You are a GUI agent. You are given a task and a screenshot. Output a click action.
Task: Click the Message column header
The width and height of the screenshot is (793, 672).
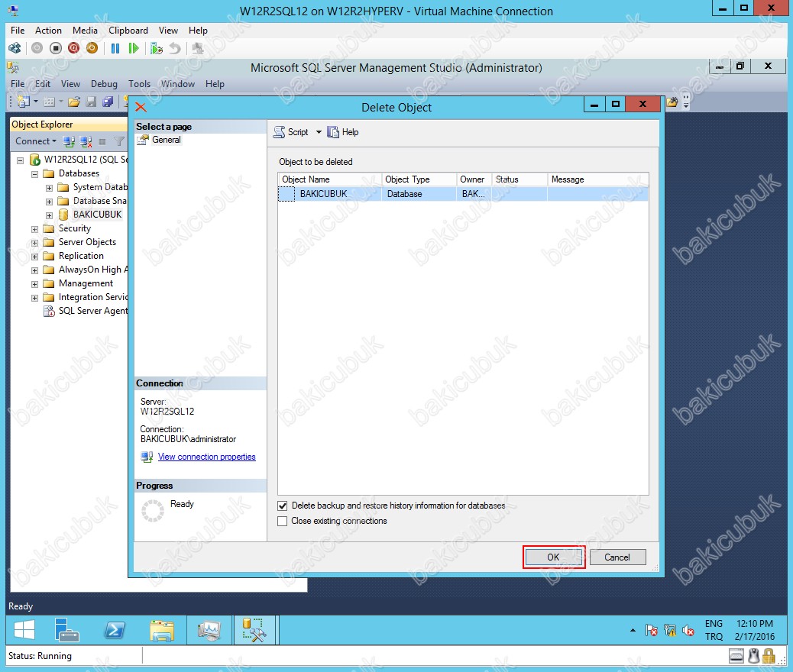coord(597,179)
